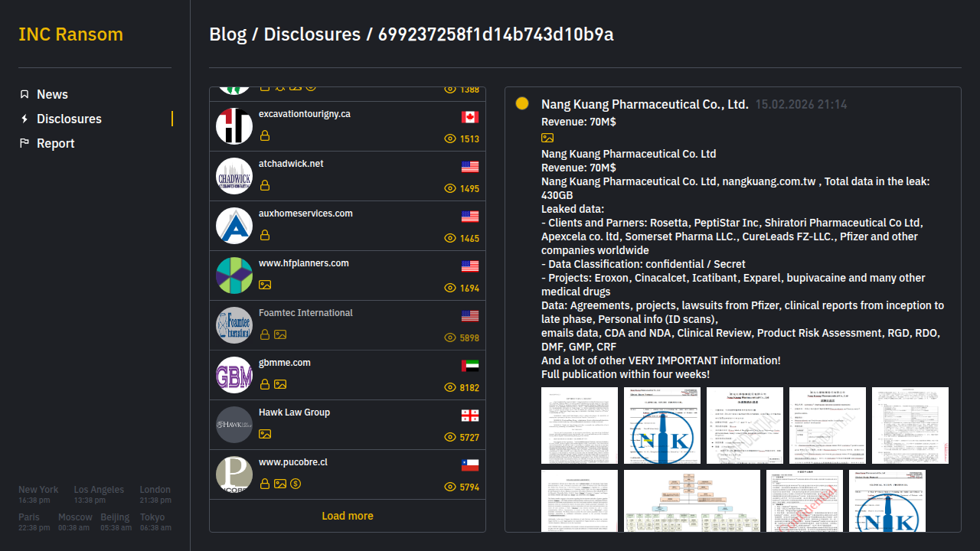Click the lock icon under excavationtourigny.ca
This screenshot has height=551, width=980.
coord(265,135)
